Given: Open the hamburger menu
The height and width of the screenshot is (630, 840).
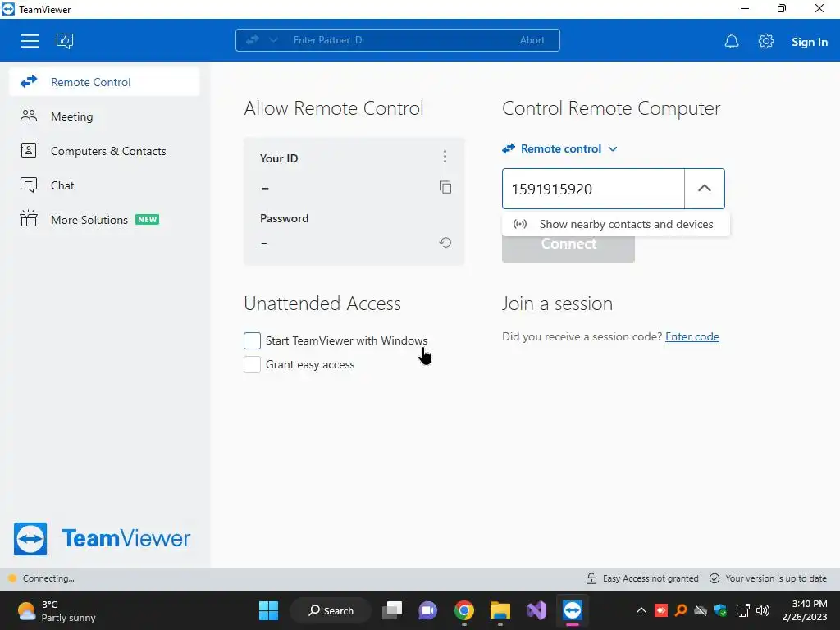Looking at the screenshot, I should point(30,41).
